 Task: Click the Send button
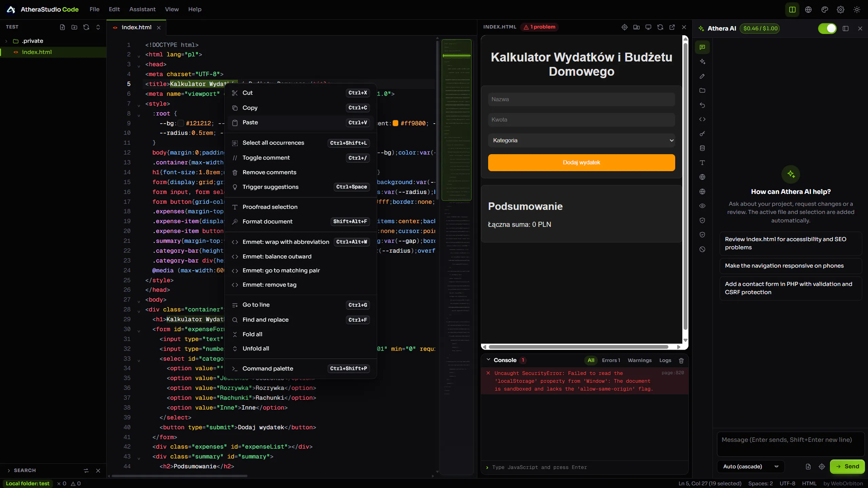[847, 467]
